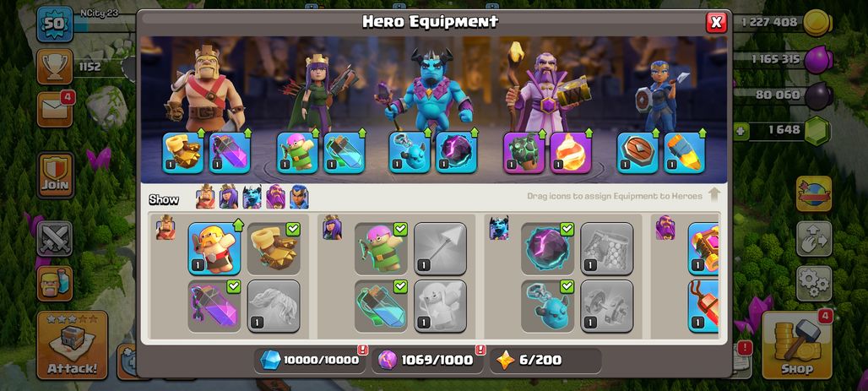This screenshot has height=391, width=868.
Task: Toggle Archer Queen filter in Show row
Action: coord(228,197)
